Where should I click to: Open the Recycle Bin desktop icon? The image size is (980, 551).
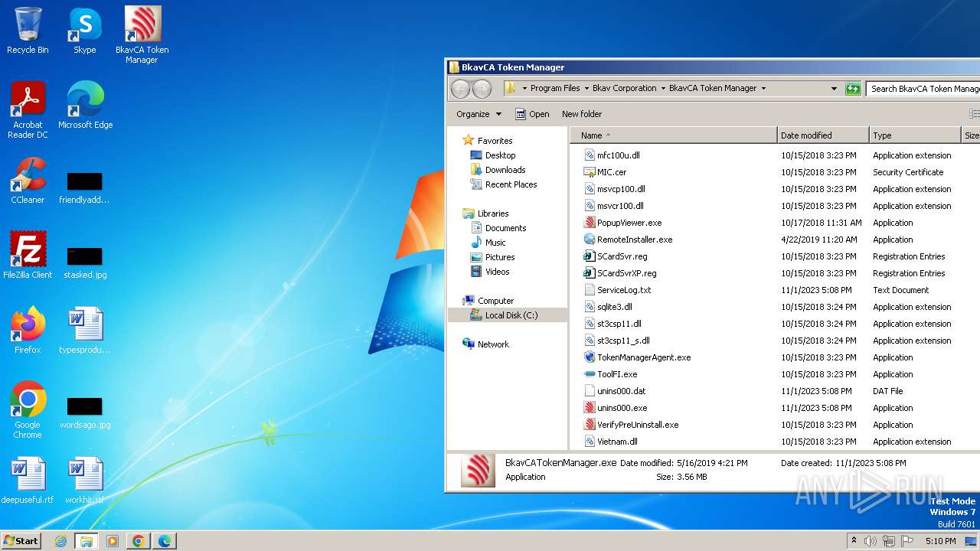pyautogui.click(x=28, y=31)
